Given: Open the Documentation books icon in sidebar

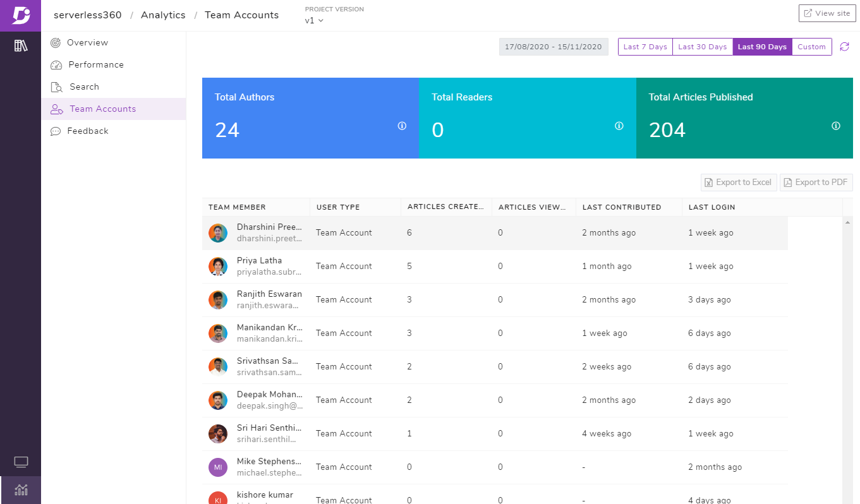Looking at the screenshot, I should (x=21, y=45).
